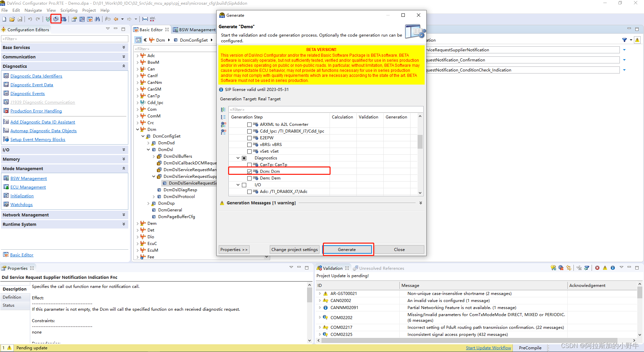
Task: Click the gear with red X Validation icon
Action: [561, 268]
